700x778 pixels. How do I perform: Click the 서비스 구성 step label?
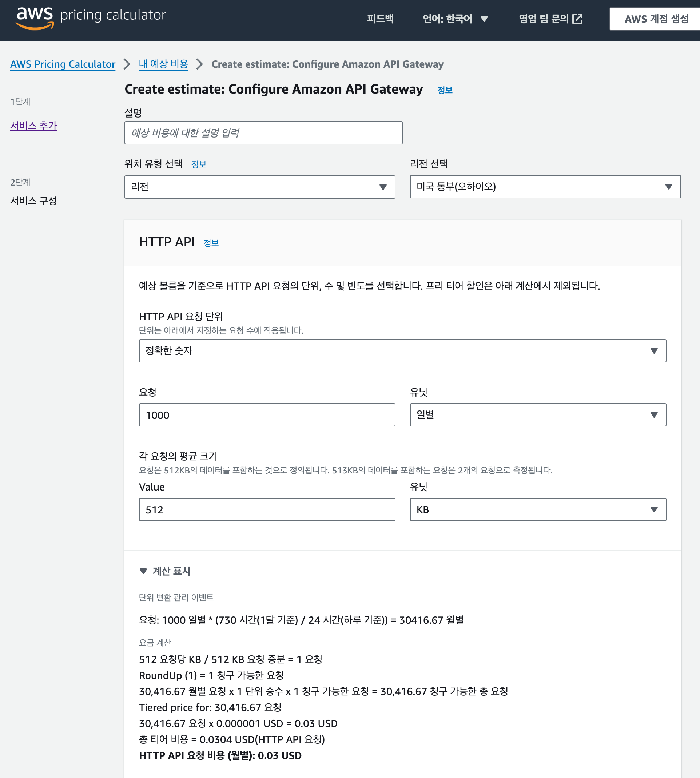pos(33,201)
